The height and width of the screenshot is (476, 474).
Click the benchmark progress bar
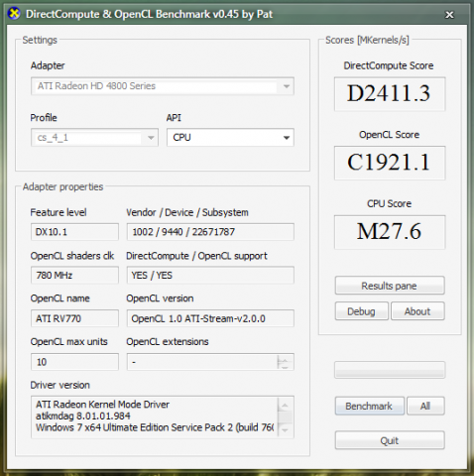390,370
